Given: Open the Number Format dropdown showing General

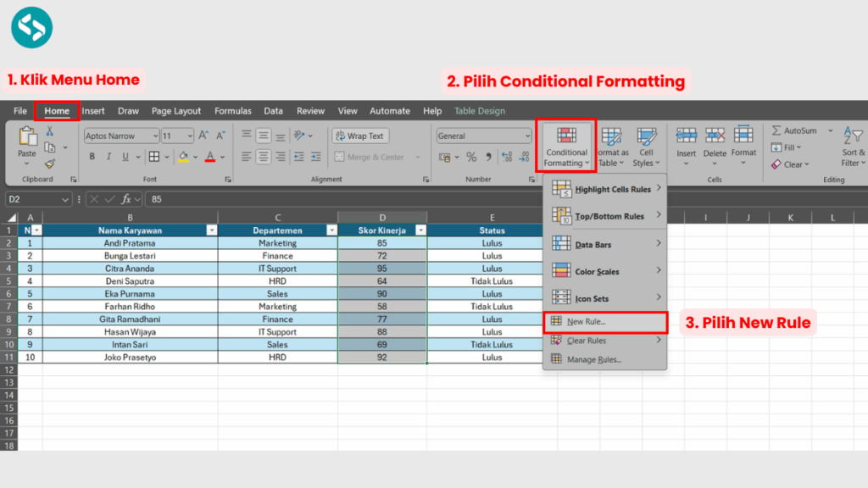Looking at the screenshot, I should pyautogui.click(x=483, y=136).
